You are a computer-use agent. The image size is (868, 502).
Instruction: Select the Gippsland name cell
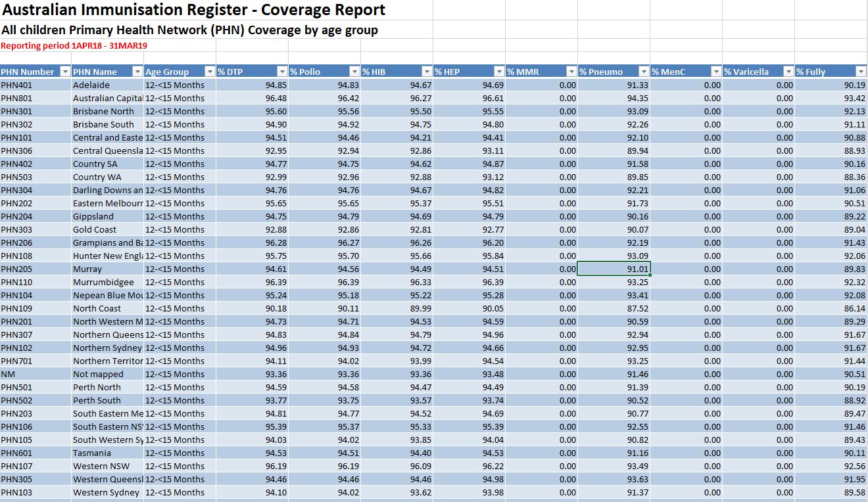107,216
